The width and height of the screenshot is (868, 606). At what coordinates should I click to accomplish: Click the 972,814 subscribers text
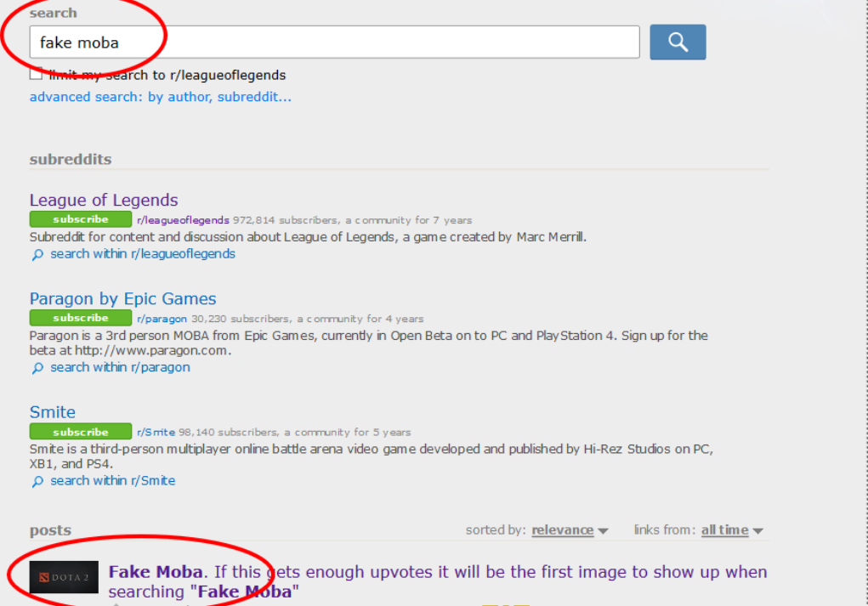pyautogui.click(x=285, y=220)
